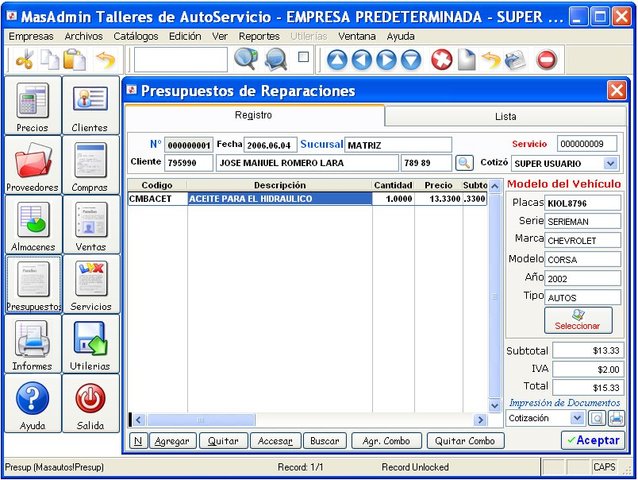Select the Registro tab
The height and width of the screenshot is (480, 638).
(254, 116)
